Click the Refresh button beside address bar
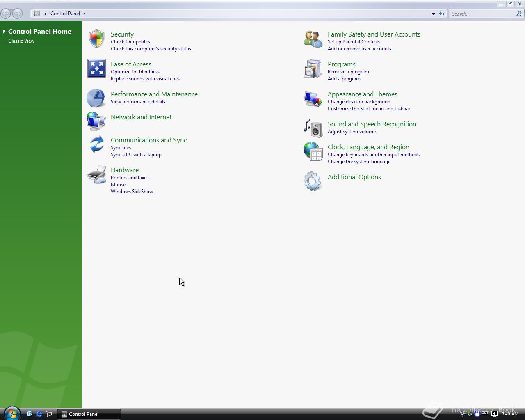525x420 pixels. 442,14
